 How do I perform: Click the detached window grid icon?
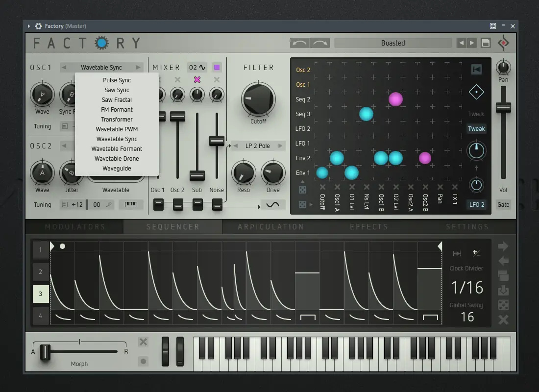tap(492, 26)
